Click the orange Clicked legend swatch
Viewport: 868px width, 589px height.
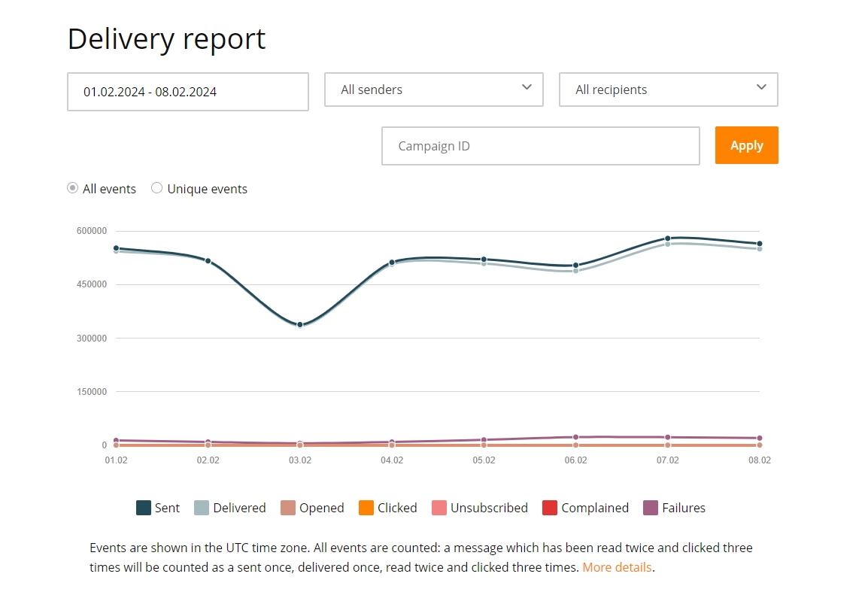366,508
